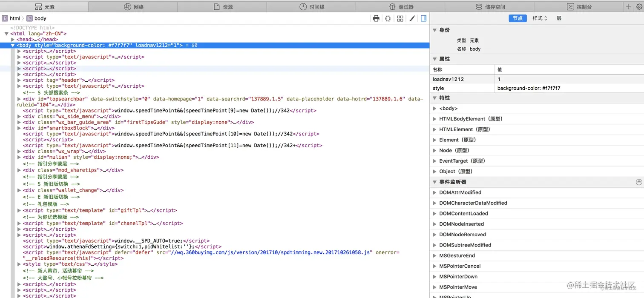Image resolution: width=644 pixels, height=298 pixels.
Task: Expand the DOMContentLoaded event listener
Action: (434, 213)
